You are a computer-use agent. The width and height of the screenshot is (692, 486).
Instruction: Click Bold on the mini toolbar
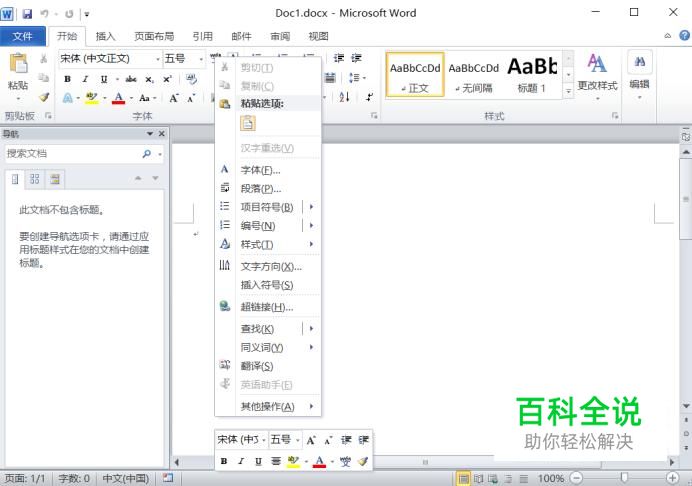click(224, 461)
